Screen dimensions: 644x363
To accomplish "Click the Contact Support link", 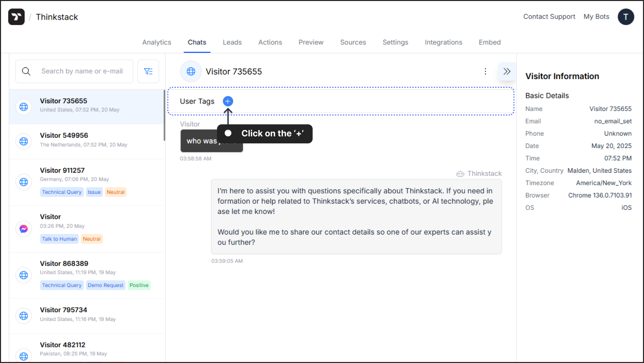I will pyautogui.click(x=549, y=17).
